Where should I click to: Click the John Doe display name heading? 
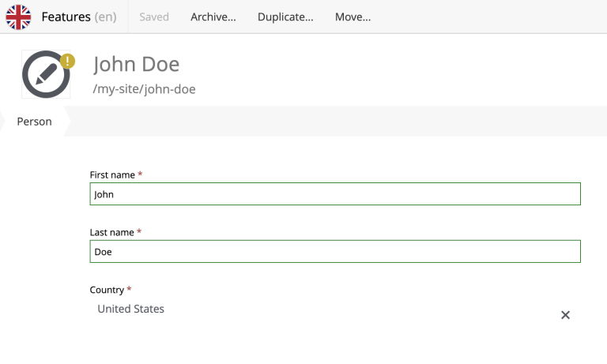click(x=137, y=64)
